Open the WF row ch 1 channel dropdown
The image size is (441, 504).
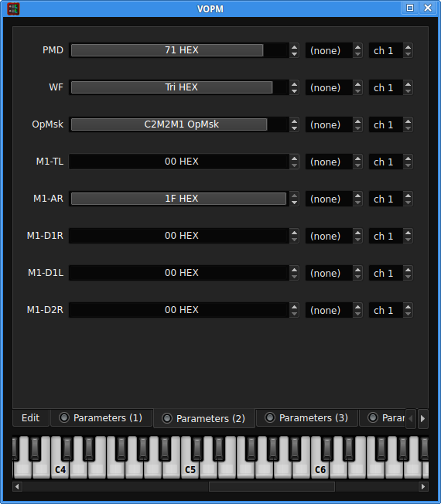click(x=391, y=87)
